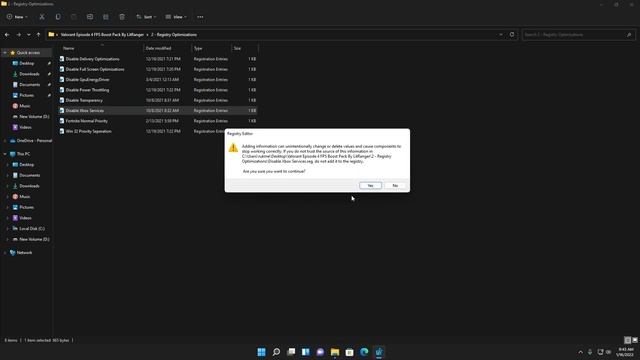Refresh the current folder
The width and height of the screenshot is (640, 360).
(x=512, y=35)
